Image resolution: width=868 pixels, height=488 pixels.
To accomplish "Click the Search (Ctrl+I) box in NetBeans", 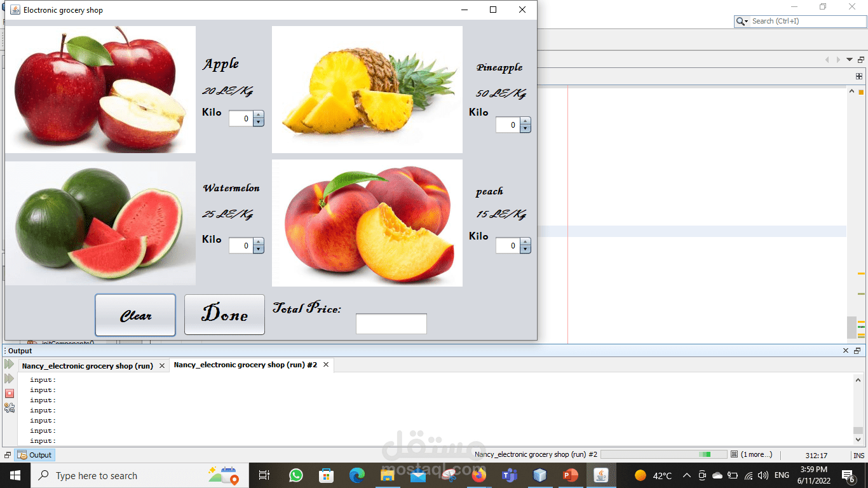I will 806,21.
